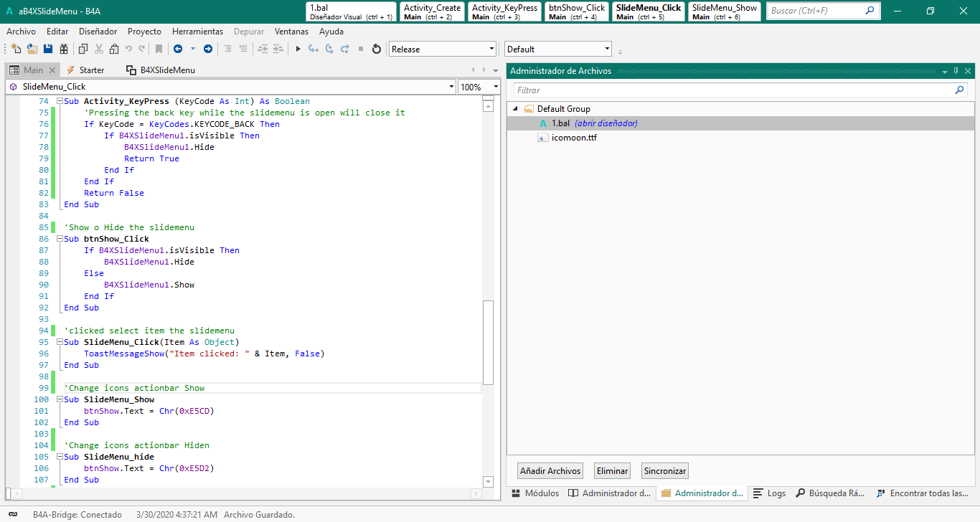Image resolution: width=980 pixels, height=522 pixels.
Task: Click the Copy icon in the toolbar
Action: point(83,49)
